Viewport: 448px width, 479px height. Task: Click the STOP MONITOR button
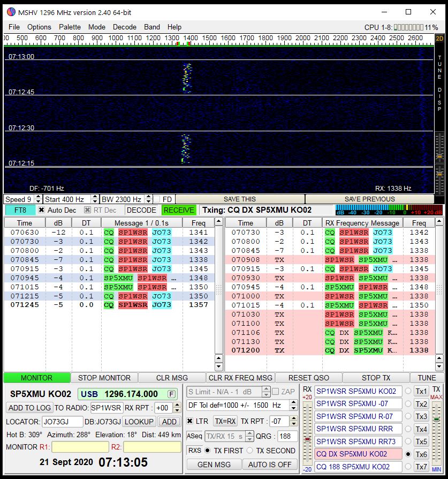(x=104, y=378)
